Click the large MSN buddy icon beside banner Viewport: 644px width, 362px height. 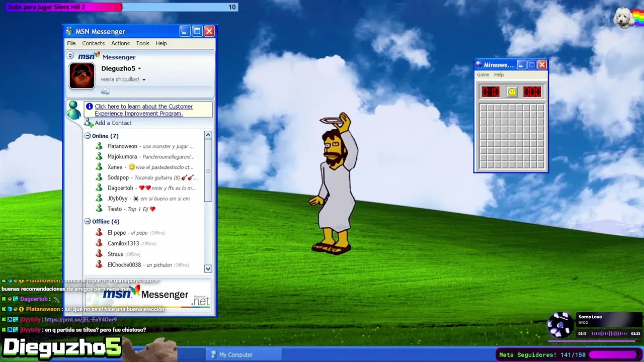73,110
